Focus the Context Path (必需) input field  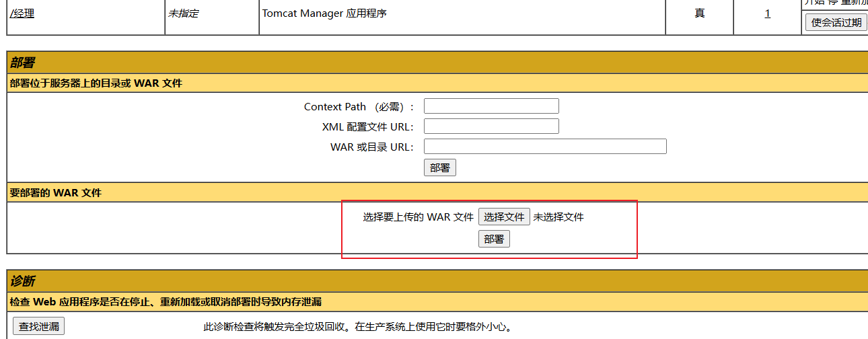(x=491, y=106)
